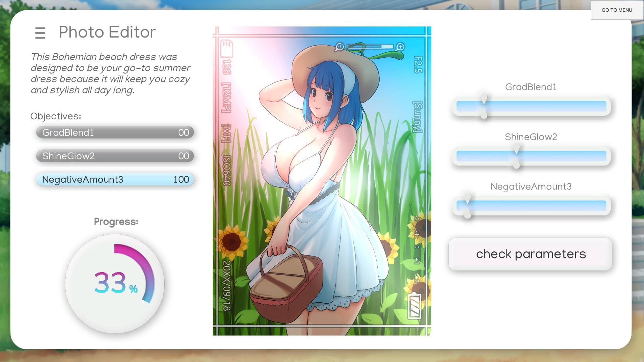Select the ShineGlow2 objective bar
Screen dimensions: 644x362
click(x=115, y=156)
